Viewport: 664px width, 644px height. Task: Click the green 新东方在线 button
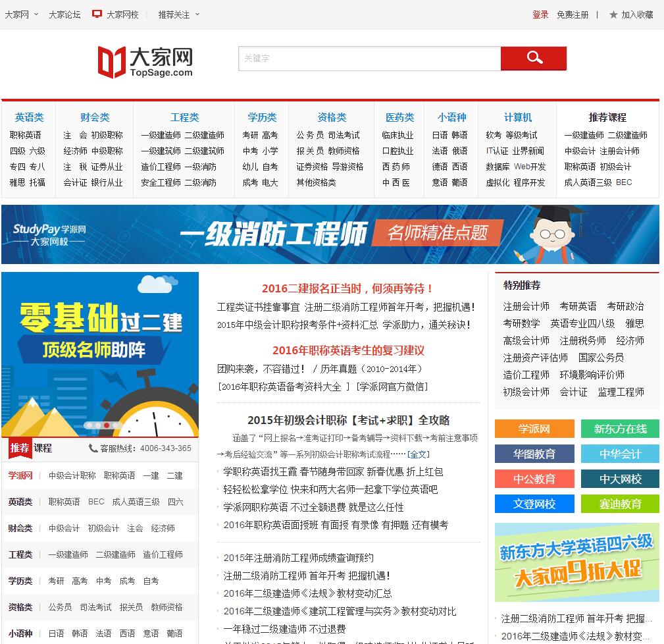pos(620,429)
